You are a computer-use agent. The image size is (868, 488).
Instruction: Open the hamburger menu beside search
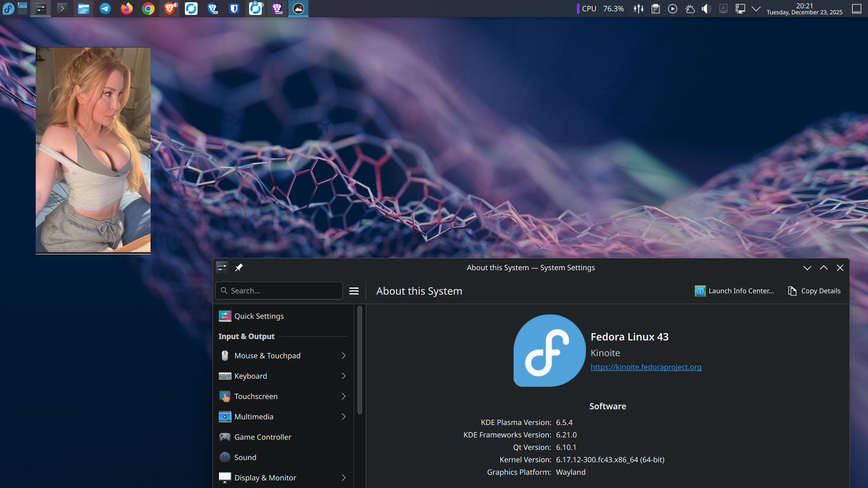point(354,291)
